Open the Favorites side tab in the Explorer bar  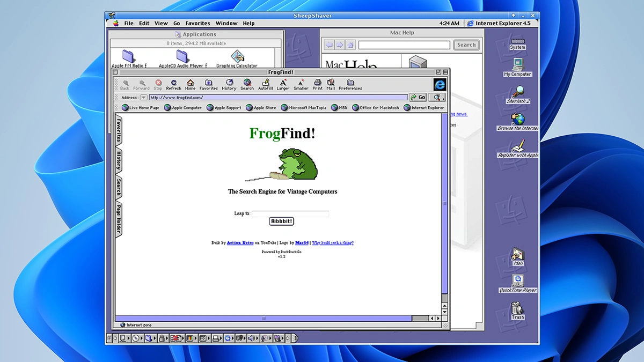(x=119, y=130)
